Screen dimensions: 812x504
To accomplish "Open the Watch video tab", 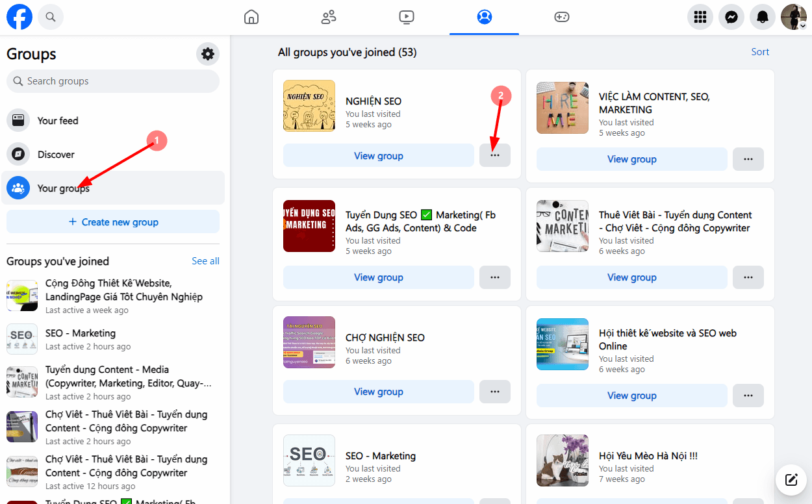I will click(x=407, y=18).
